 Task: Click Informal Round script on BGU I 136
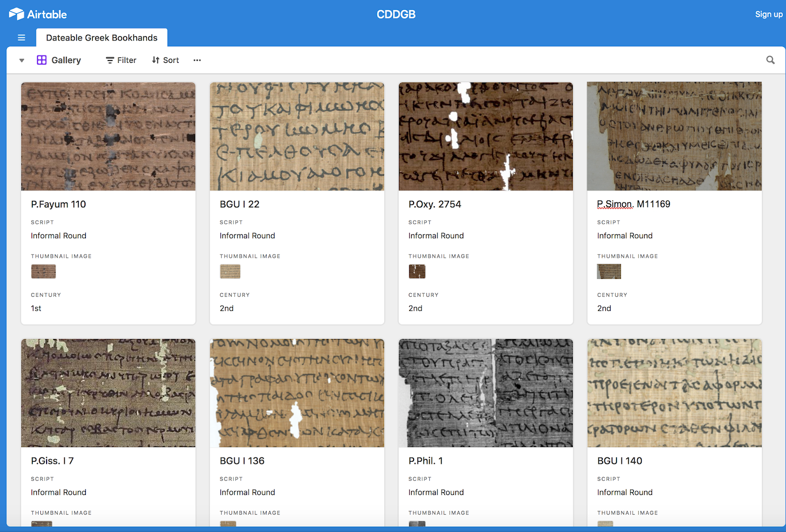click(248, 492)
